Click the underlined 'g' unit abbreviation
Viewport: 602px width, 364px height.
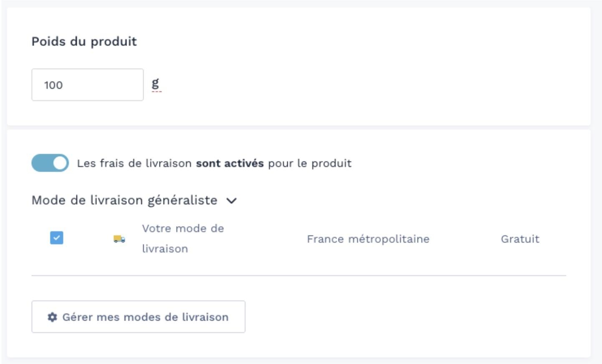155,83
